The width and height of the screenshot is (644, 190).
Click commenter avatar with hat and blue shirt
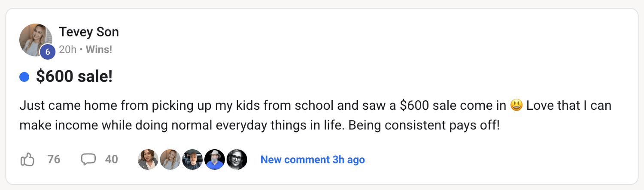pyautogui.click(x=215, y=160)
